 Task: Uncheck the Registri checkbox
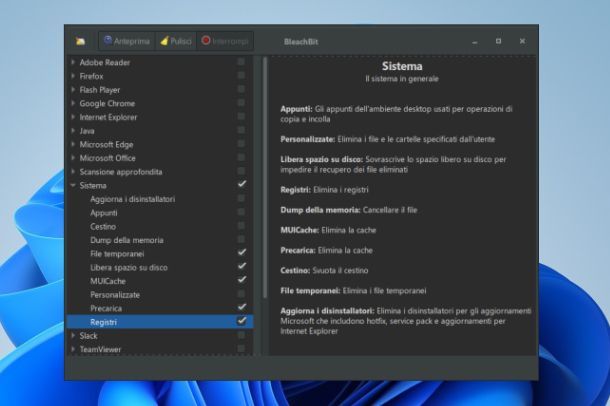click(242, 321)
